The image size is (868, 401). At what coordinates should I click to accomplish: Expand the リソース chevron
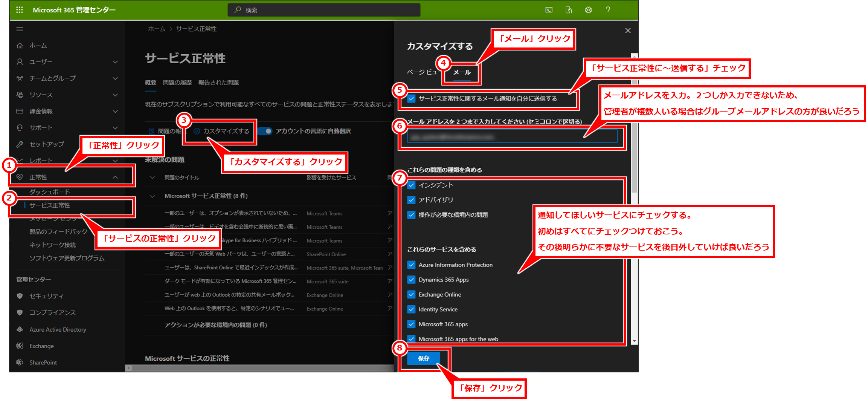(x=115, y=95)
